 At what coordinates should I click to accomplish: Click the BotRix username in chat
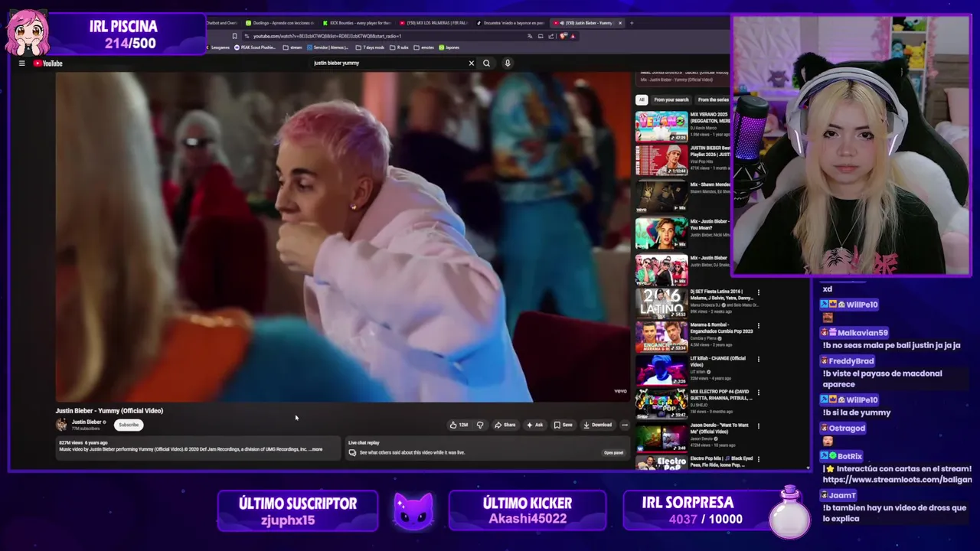[x=850, y=456]
